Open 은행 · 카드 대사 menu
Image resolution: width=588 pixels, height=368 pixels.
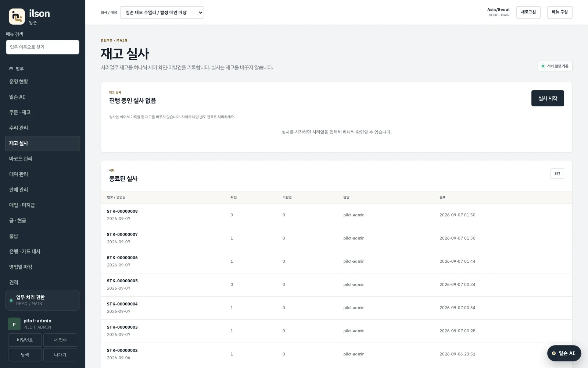[43, 252]
